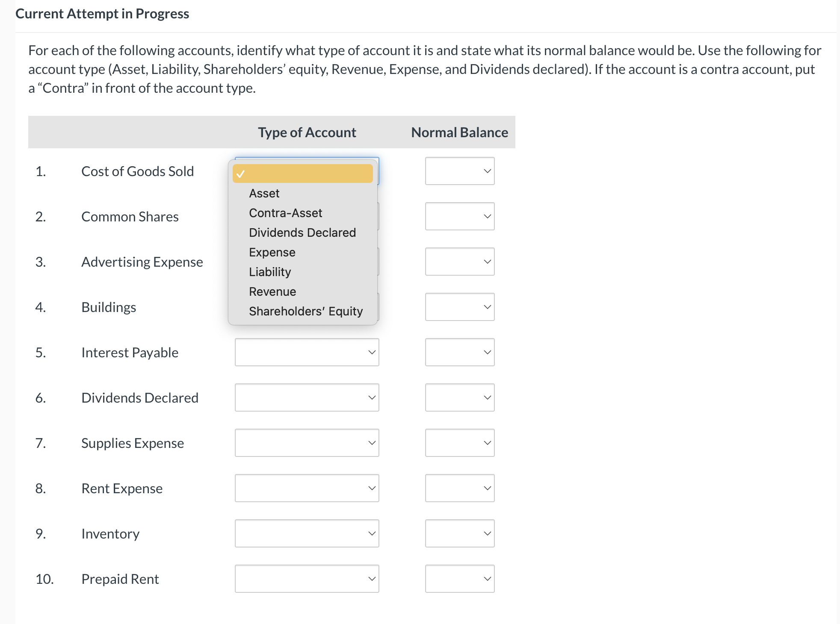
Task: Click the Interest Payable row label
Action: [x=130, y=353]
